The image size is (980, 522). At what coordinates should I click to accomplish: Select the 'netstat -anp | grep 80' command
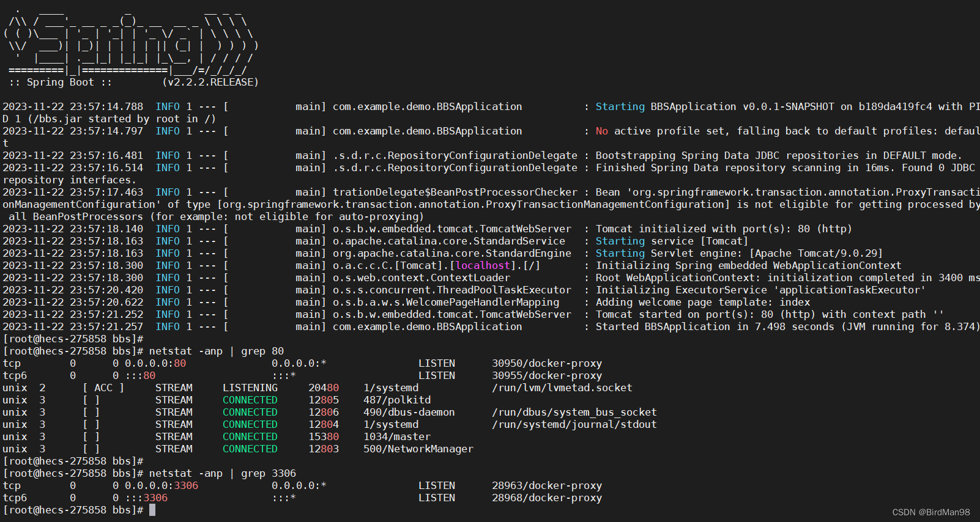[x=217, y=351]
